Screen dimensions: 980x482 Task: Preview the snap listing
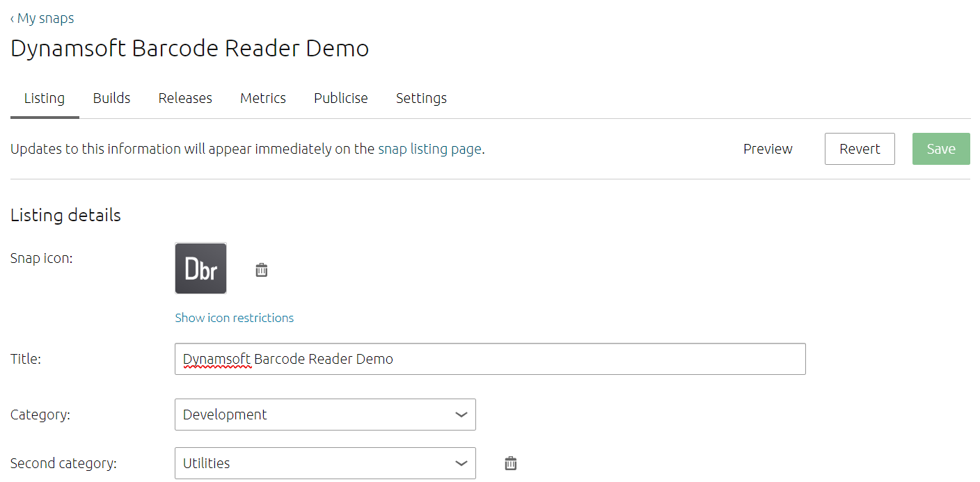tap(768, 148)
